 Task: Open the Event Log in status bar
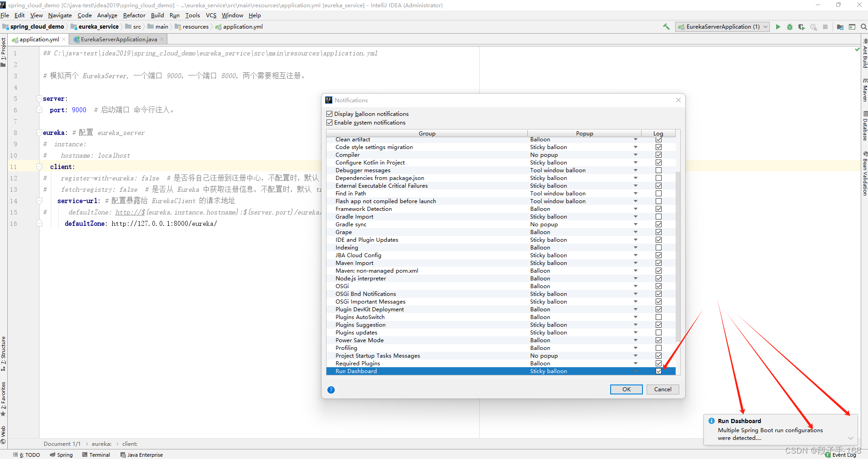(x=840, y=454)
